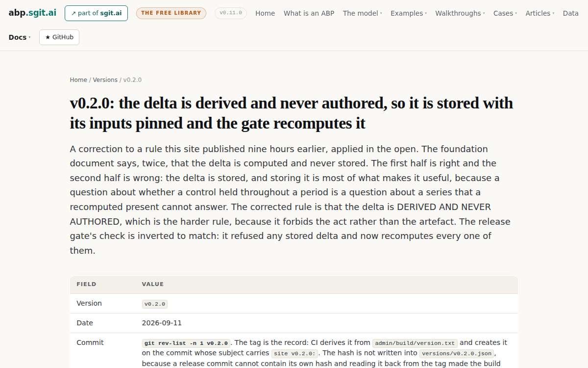The image size is (588, 368).
Task: Open the GitHub star link
Action: [x=59, y=37]
